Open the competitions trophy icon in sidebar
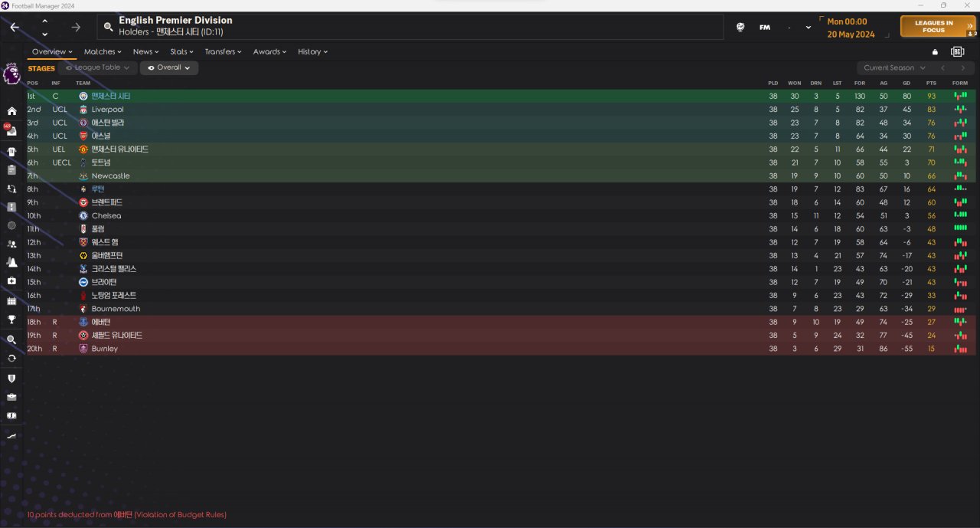The image size is (980, 528). 11,320
